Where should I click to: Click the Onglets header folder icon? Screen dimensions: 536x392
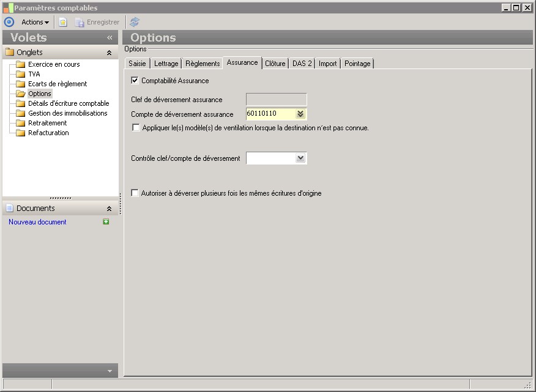10,53
